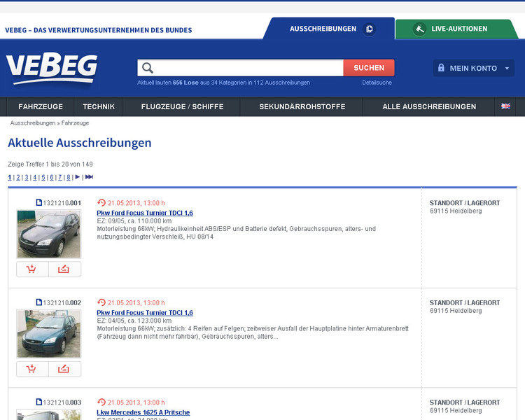Click document icon beside lot 1321210.002
This screenshot has height=420, width=525.
click(38, 302)
